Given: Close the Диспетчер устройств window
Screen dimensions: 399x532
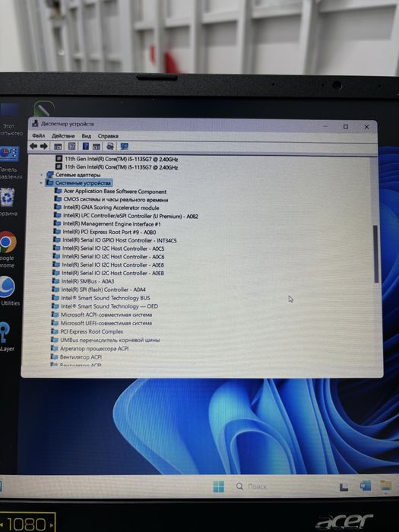Looking at the screenshot, I should pos(366,127).
